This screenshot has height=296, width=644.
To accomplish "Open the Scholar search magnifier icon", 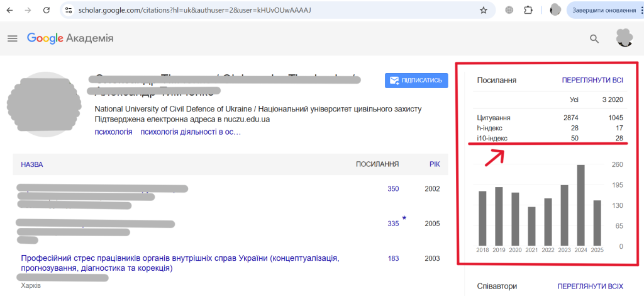I will coord(594,38).
